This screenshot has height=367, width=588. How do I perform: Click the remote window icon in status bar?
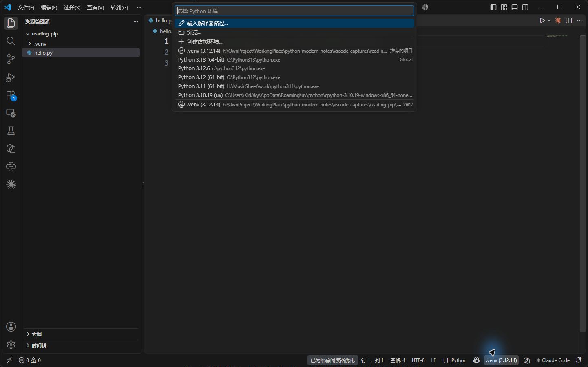[9, 360]
